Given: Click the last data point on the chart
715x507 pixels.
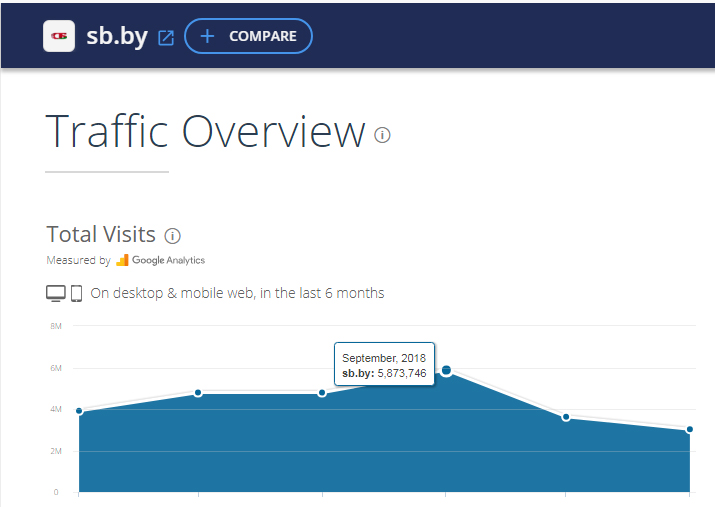Looking at the screenshot, I should pos(689,429).
